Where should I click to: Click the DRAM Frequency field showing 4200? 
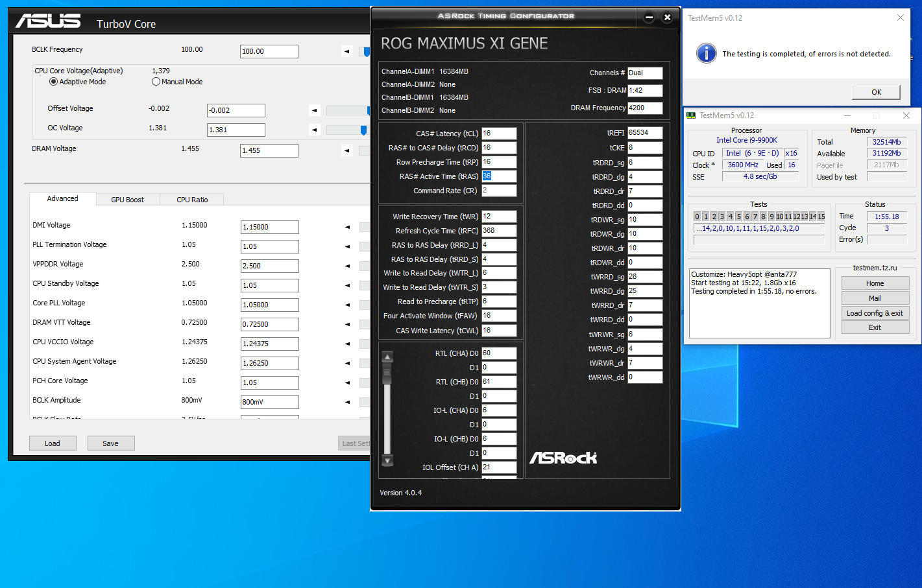coord(645,108)
